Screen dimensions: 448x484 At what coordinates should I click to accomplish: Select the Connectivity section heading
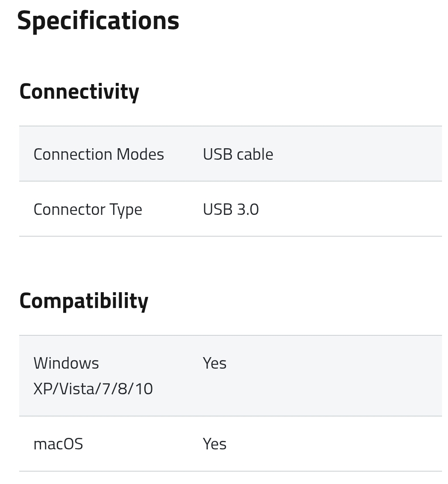pos(79,91)
